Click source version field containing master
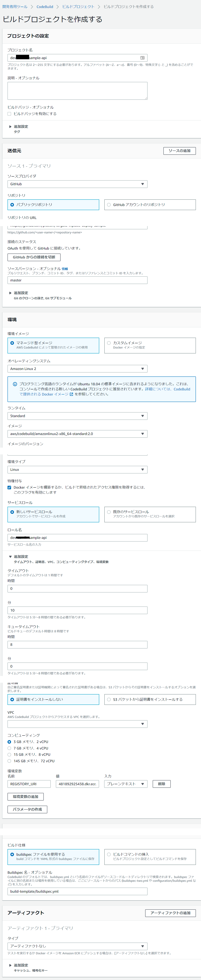 [x=77, y=280]
